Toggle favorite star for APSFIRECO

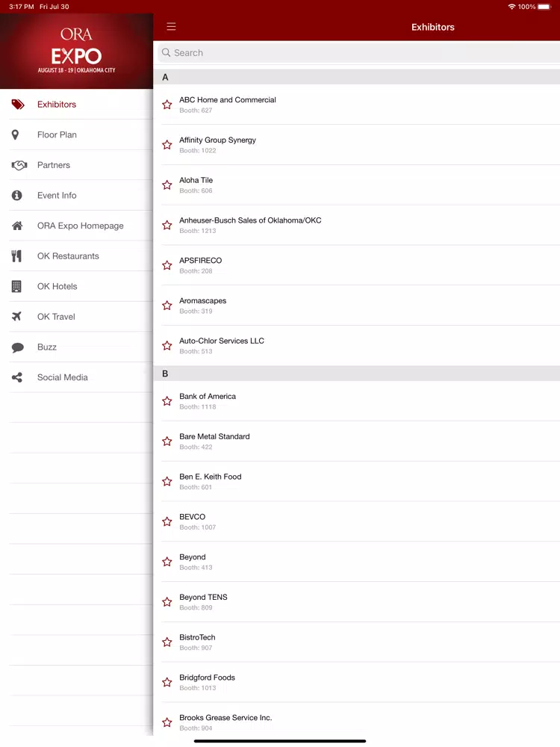[x=167, y=265]
